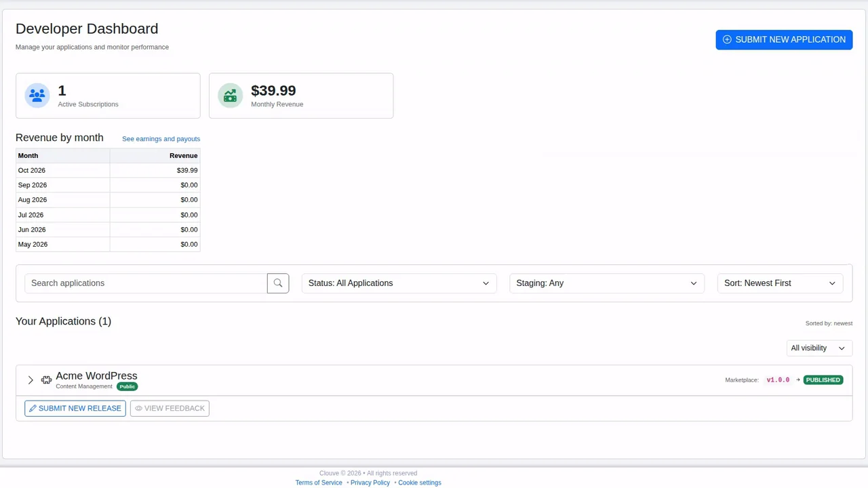Click the $39.99 revenue cell for Oct 2026
868x488 pixels.
click(155, 170)
